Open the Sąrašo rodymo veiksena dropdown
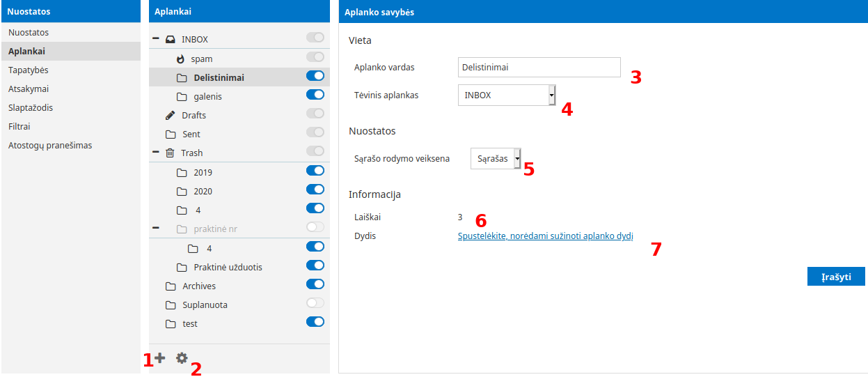The width and height of the screenshot is (868, 377). (496, 159)
